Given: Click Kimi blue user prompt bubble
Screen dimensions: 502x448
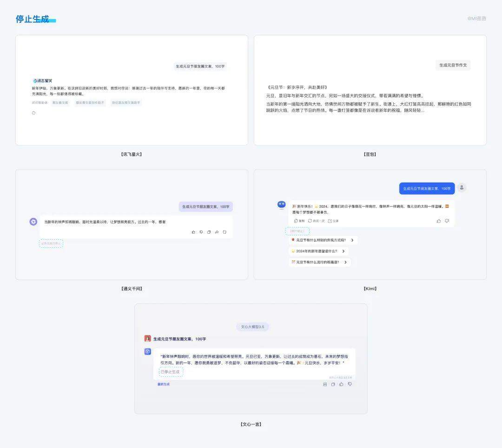Looking at the screenshot, I should [427, 189].
